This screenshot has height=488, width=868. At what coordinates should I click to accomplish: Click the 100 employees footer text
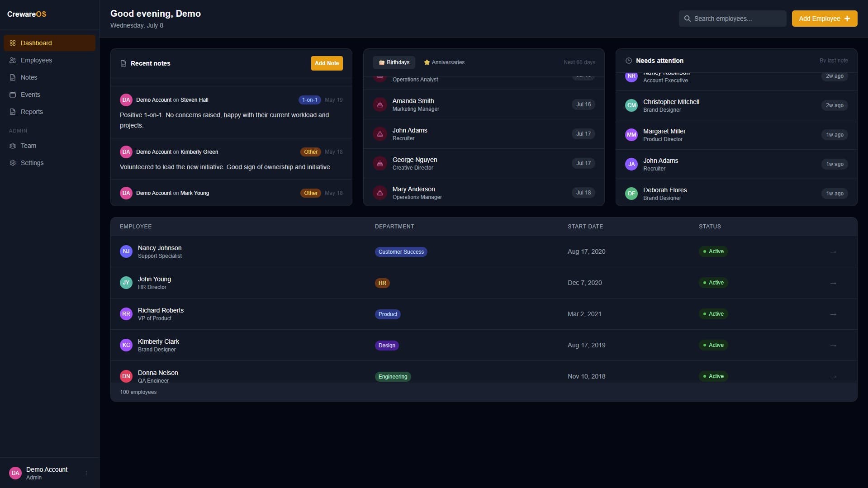pyautogui.click(x=138, y=392)
